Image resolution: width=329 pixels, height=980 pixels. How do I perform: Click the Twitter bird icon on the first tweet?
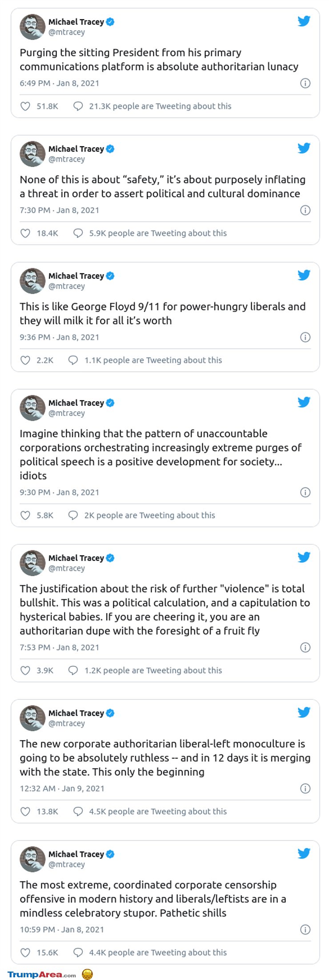click(x=304, y=21)
